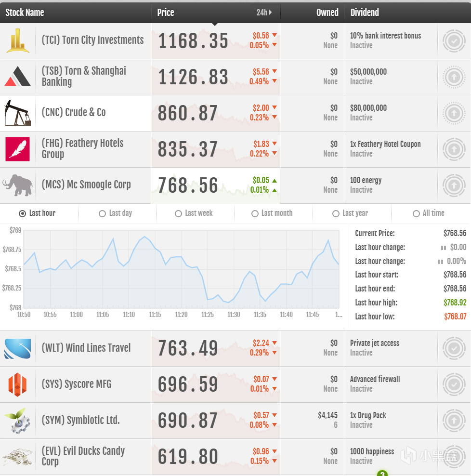The image size is (471, 476).
Task: Click the $80,000,000 dividend text
Action: pos(368,108)
